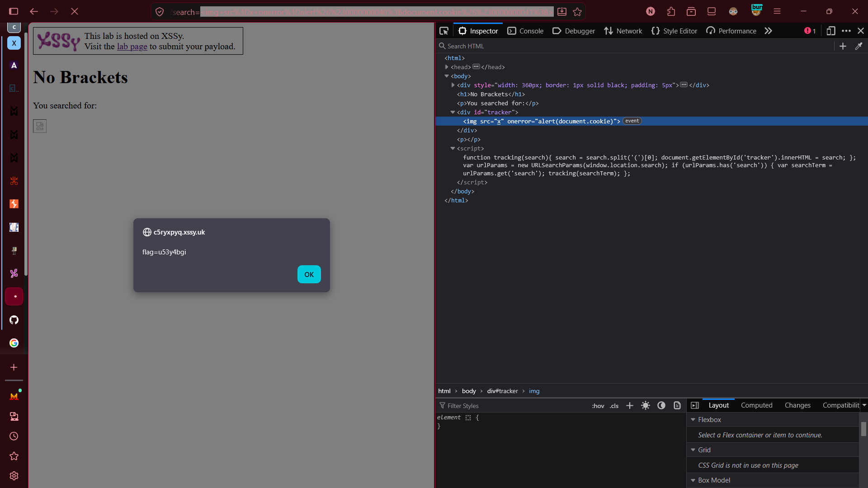This screenshot has width=868, height=488.
Task: Collapse the body element node
Action: (447, 76)
